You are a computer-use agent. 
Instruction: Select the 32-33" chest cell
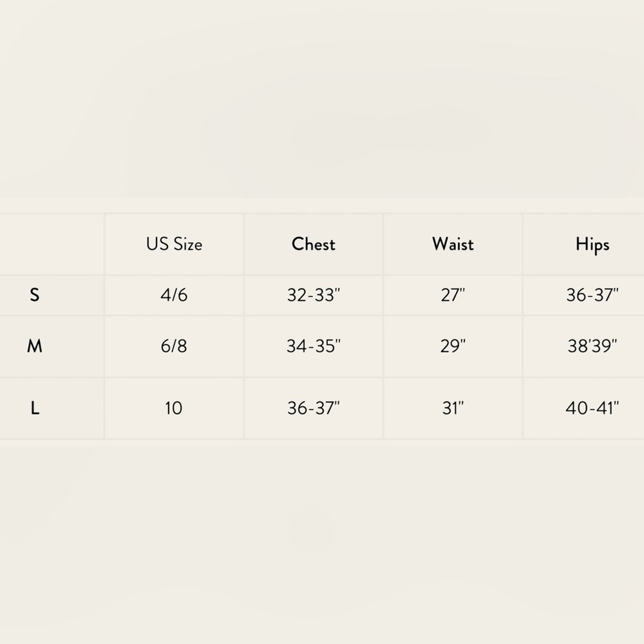(x=314, y=295)
